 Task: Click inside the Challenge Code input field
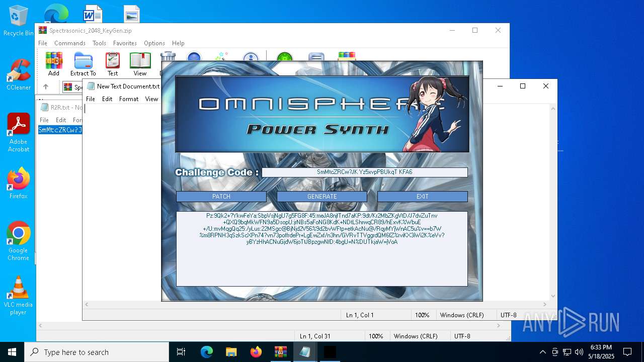pyautogui.click(x=365, y=172)
